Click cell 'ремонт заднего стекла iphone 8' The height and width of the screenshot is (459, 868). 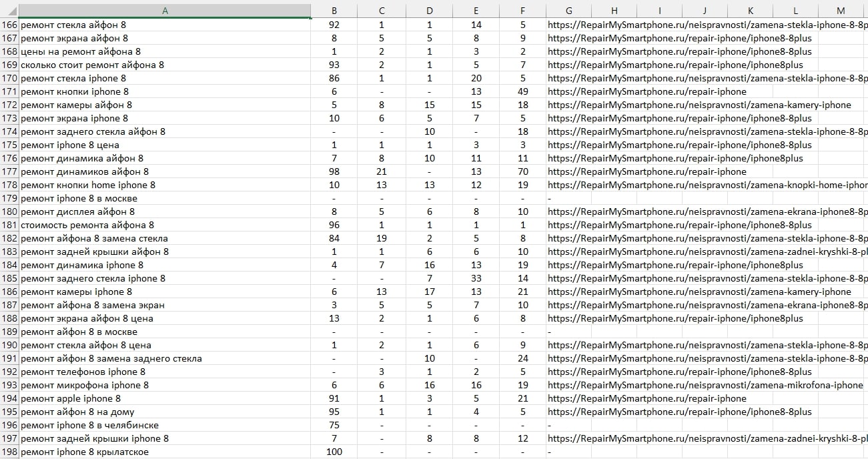click(x=165, y=278)
